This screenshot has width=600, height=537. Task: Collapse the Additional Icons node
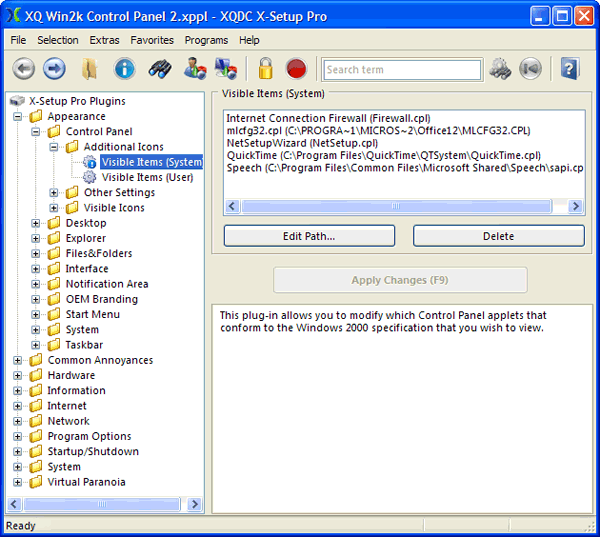click(54, 147)
